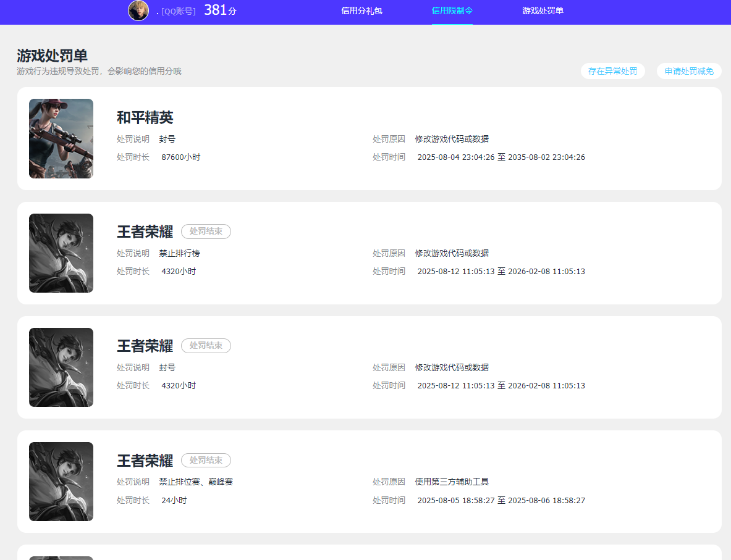Click the 处罚结束 badge on first 王者荣耀 card
731x560 pixels.
point(206,232)
